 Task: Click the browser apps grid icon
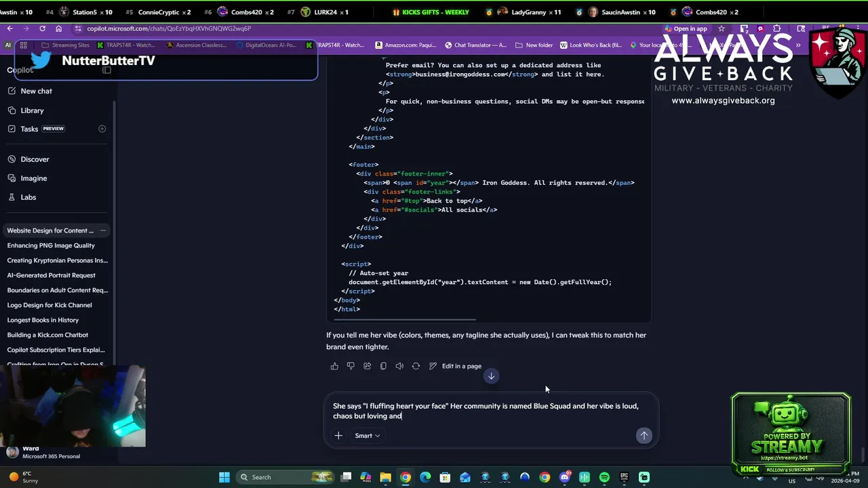[23, 45]
